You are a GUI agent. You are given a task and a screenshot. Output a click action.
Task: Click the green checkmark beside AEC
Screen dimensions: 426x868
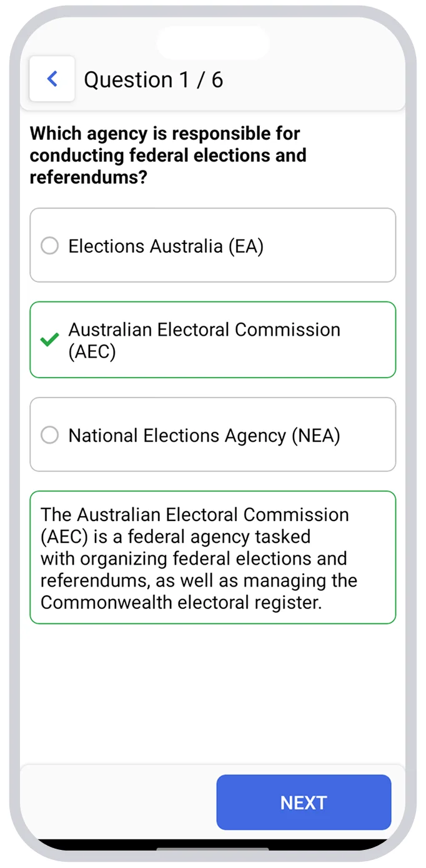[x=49, y=339]
